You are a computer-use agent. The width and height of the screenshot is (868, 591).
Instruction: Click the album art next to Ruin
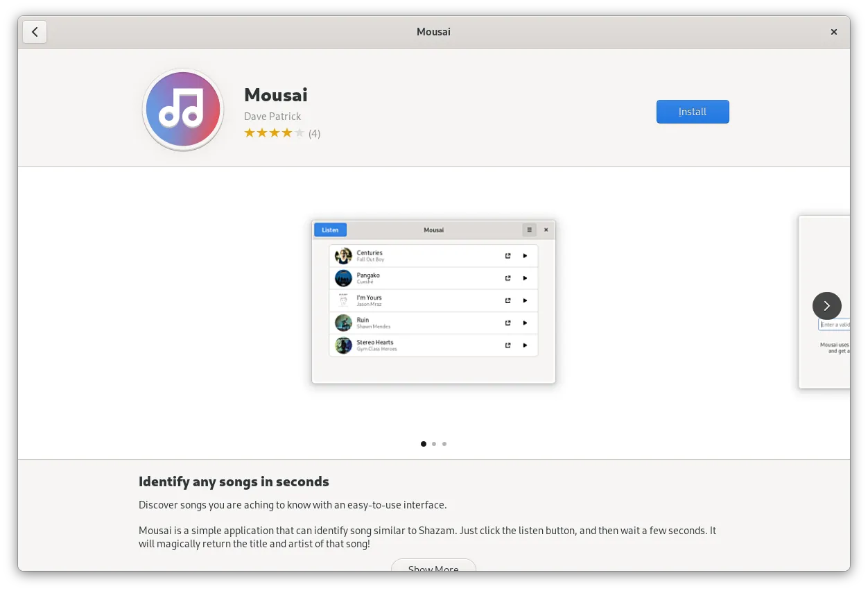[x=343, y=323]
